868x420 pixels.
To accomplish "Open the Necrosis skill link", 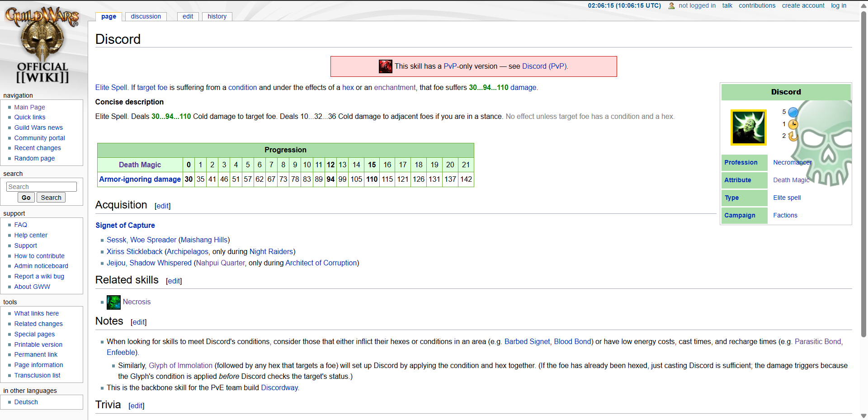I will 137,302.
